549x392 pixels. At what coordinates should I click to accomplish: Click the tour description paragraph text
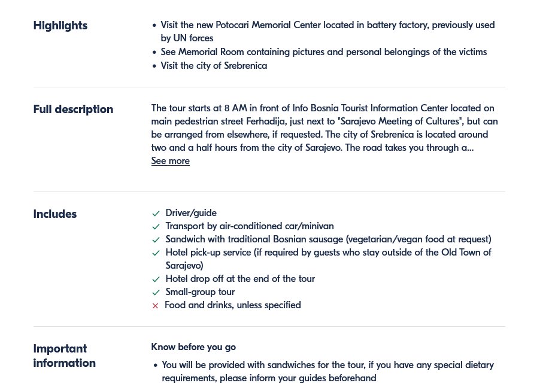323,128
